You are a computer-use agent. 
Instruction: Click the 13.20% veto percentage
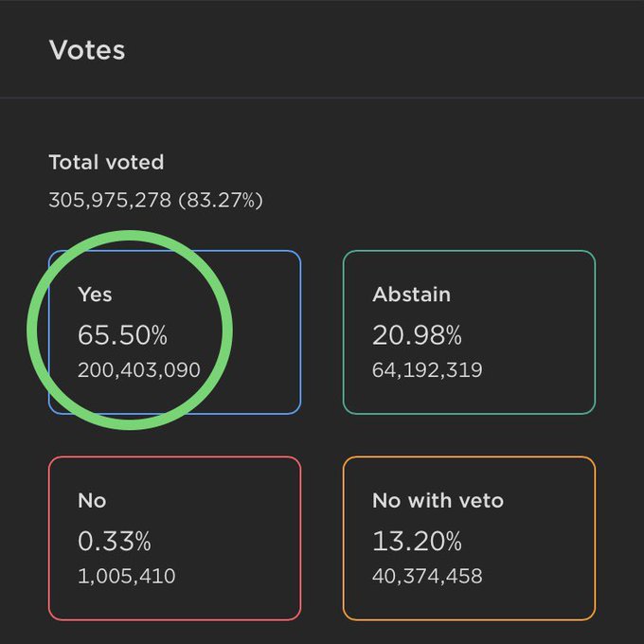[417, 542]
